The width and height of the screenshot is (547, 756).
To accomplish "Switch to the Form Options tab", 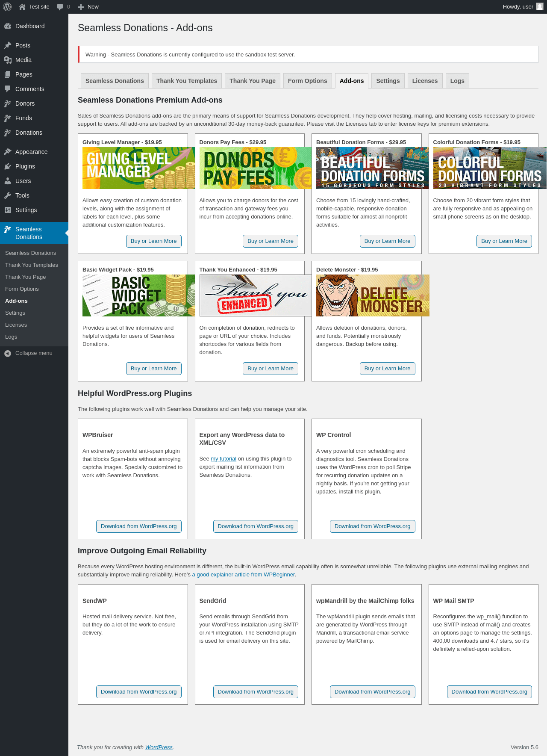I will click(308, 81).
